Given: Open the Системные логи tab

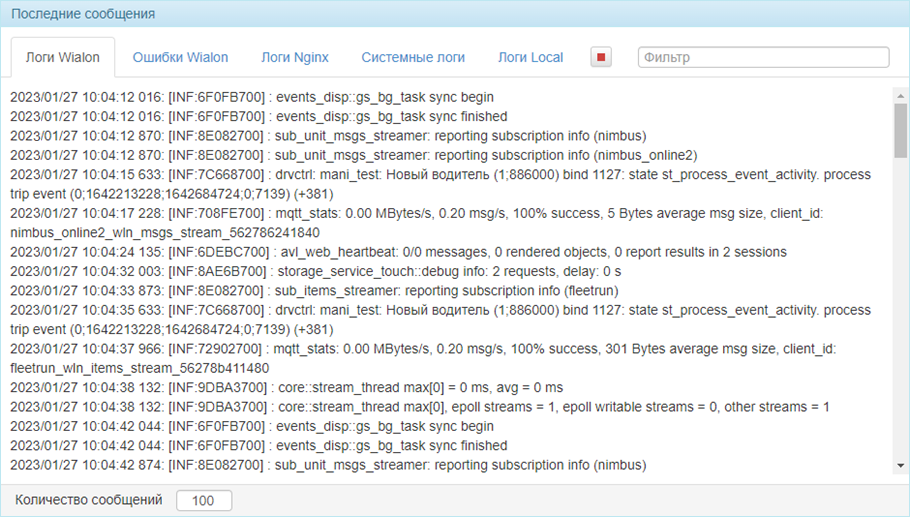Looking at the screenshot, I should [413, 57].
